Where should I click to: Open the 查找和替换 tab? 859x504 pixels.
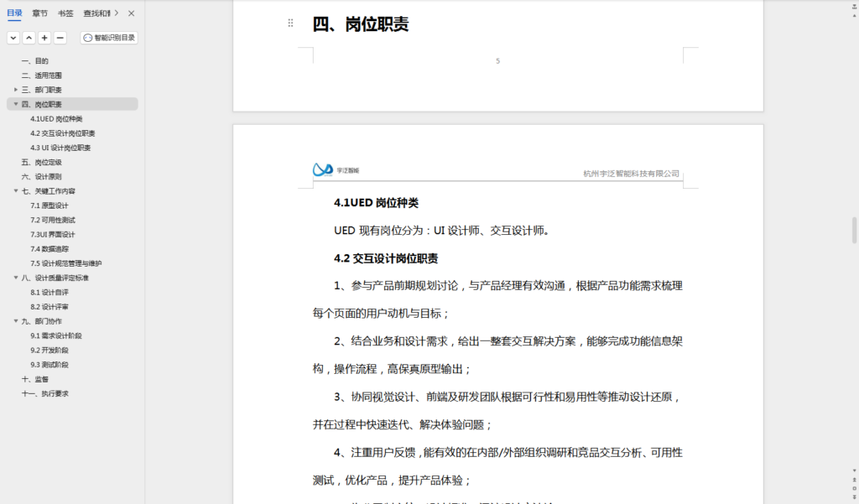pyautogui.click(x=96, y=13)
